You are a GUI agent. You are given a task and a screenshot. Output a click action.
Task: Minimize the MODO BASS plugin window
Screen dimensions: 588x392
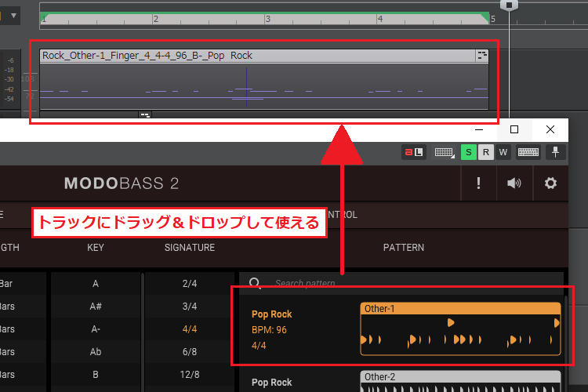[x=479, y=129]
